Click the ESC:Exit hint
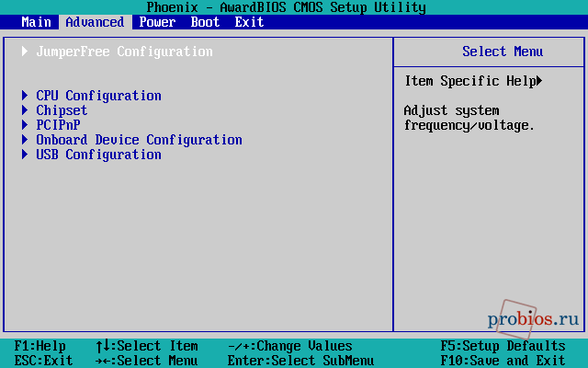 click(x=43, y=361)
